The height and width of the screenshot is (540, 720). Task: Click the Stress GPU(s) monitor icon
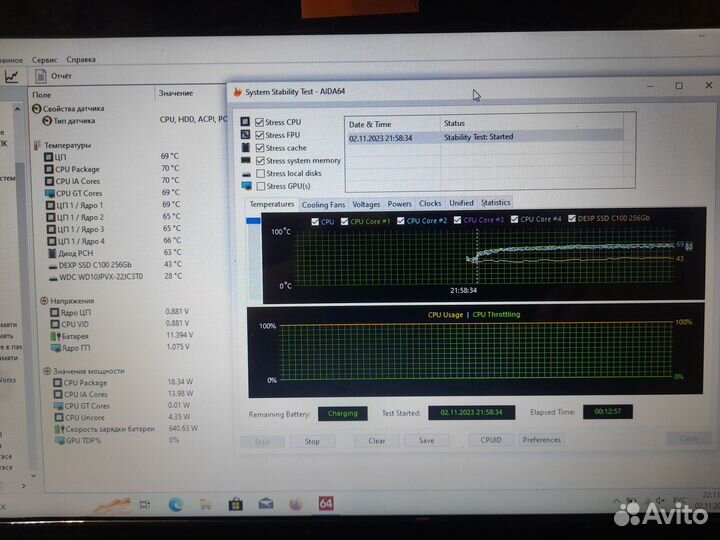[247, 186]
